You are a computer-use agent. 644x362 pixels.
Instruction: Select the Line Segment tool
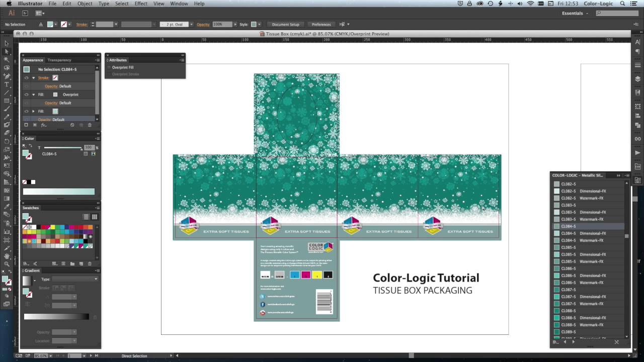point(7,93)
